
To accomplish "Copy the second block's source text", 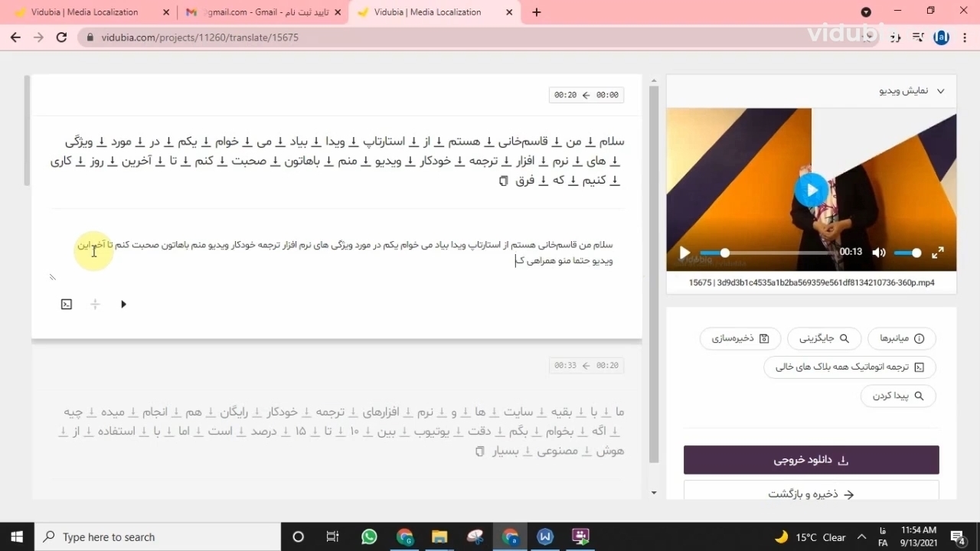I will point(480,452).
